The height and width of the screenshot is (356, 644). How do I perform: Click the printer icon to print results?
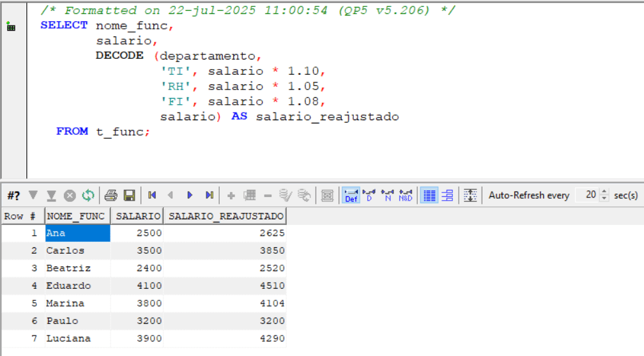click(x=111, y=196)
